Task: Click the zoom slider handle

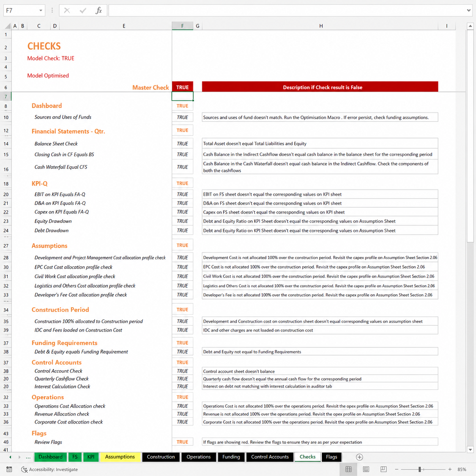Action: point(420,470)
